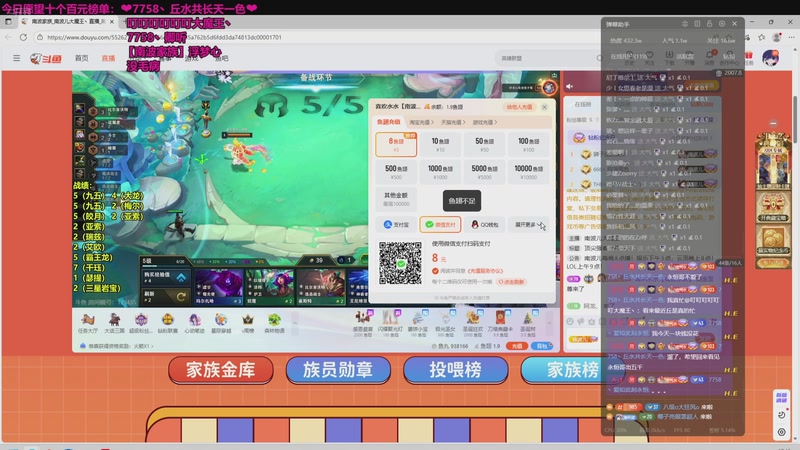The height and width of the screenshot is (450, 800).
Task: Select the 5000 鱼翅 recharge option
Action: tap(484, 172)
